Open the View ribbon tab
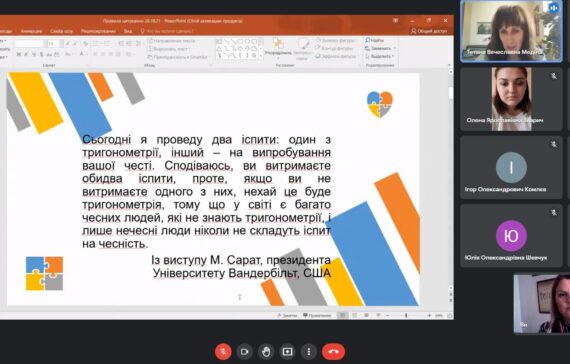 click(x=128, y=31)
